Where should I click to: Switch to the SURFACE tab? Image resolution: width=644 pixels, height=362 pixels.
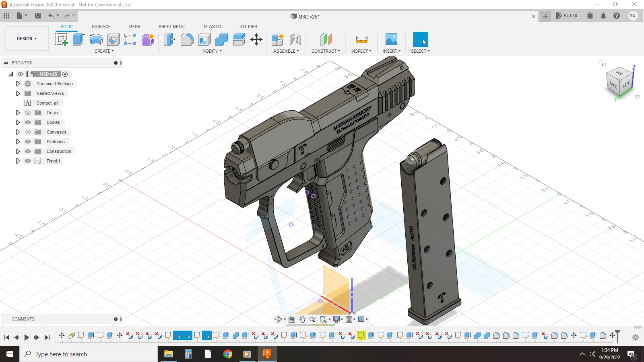101,27
